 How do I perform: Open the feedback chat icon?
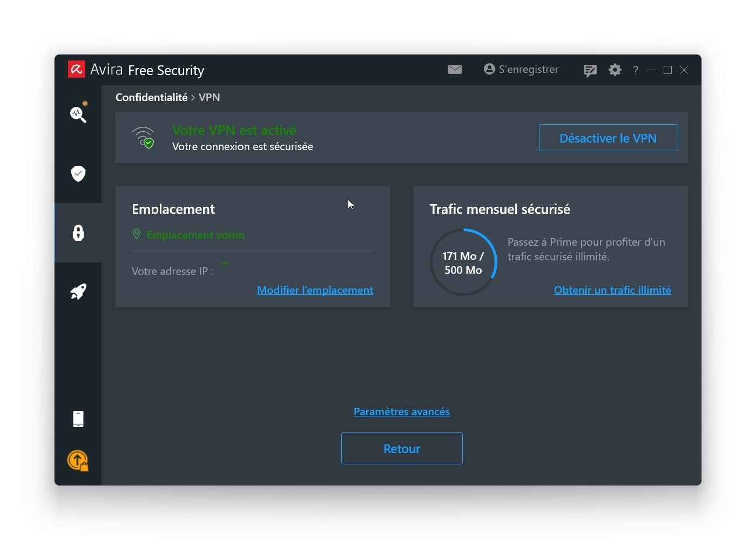tap(590, 70)
